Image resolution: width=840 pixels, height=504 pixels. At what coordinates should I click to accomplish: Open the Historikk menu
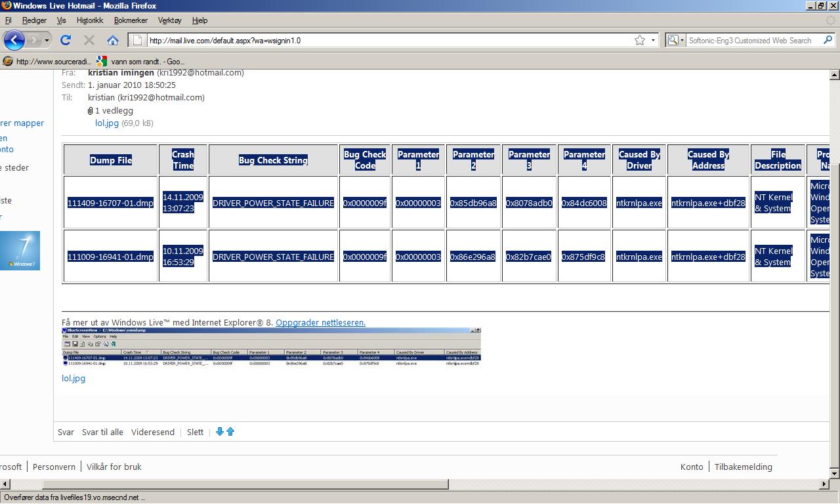90,20
